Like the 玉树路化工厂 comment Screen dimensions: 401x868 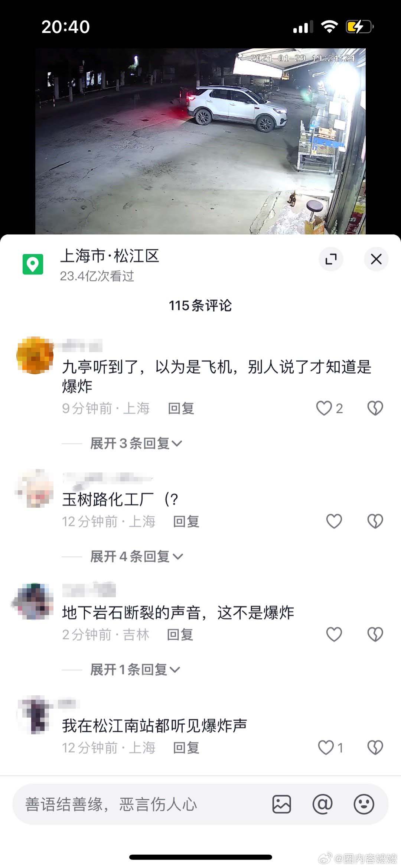click(x=334, y=521)
